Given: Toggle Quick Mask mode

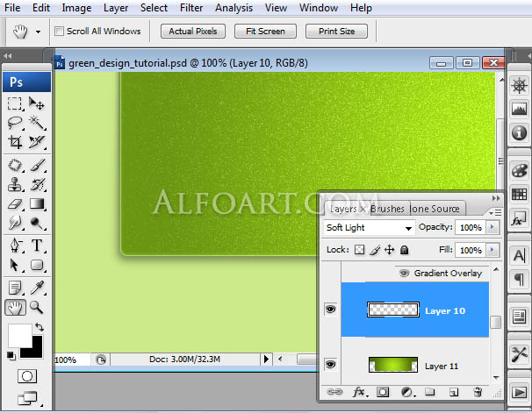Looking at the screenshot, I should (27, 376).
